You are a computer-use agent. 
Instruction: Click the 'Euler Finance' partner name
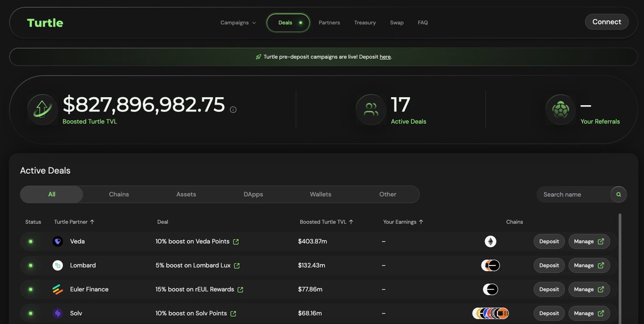pyautogui.click(x=89, y=289)
